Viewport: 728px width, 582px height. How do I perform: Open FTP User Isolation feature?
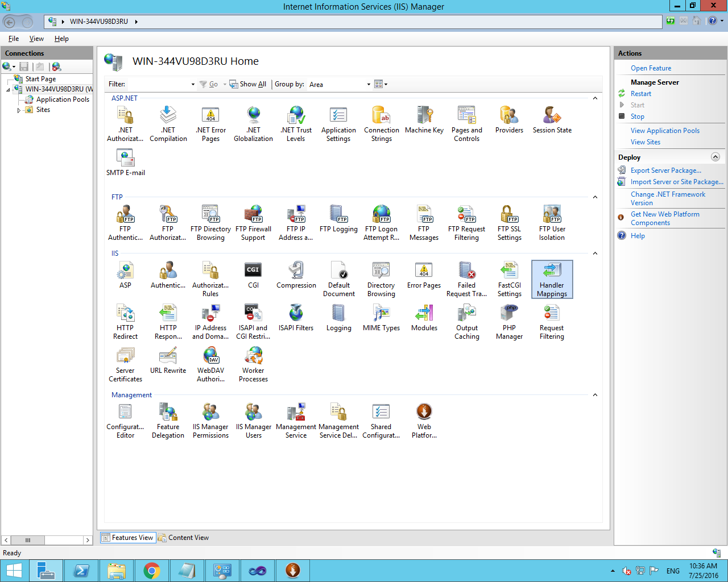(x=552, y=223)
